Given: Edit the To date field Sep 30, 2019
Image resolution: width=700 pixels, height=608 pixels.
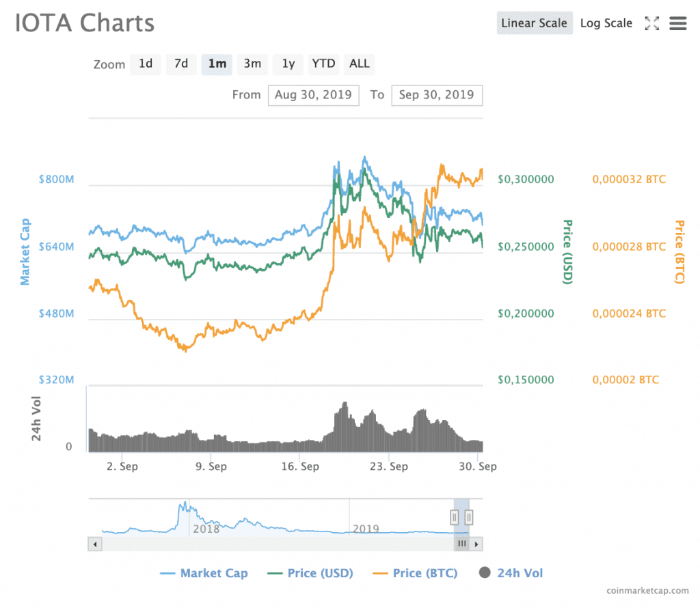Looking at the screenshot, I should (437, 95).
